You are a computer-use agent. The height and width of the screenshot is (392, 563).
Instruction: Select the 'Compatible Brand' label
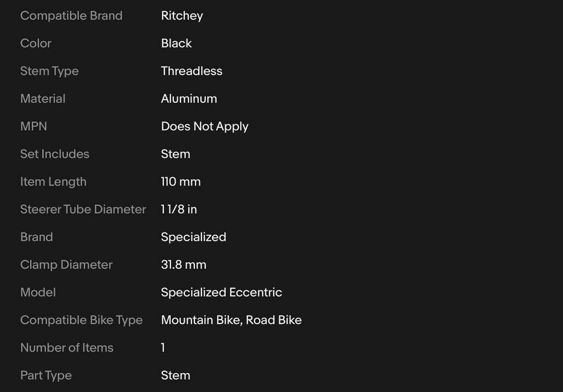pos(71,16)
